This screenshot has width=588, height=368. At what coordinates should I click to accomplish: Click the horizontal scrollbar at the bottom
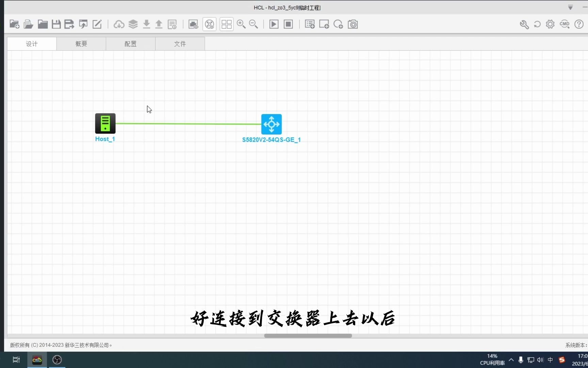(x=308, y=336)
